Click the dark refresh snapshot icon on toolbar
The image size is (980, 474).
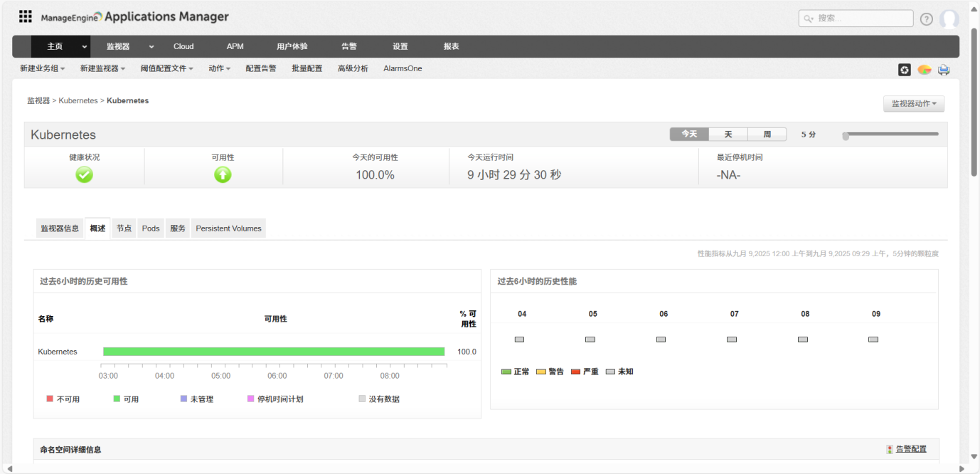tap(904, 69)
